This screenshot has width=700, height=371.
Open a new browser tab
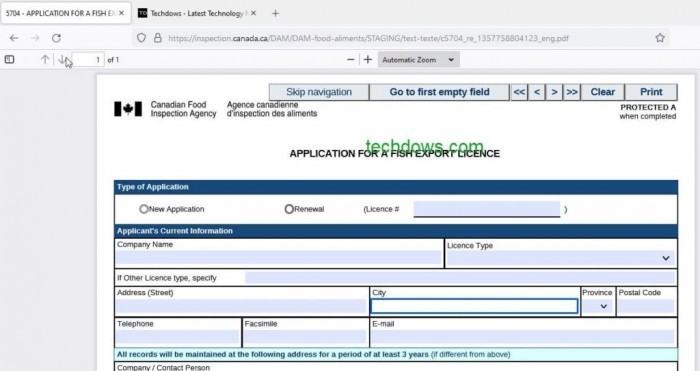pyautogui.click(x=275, y=13)
